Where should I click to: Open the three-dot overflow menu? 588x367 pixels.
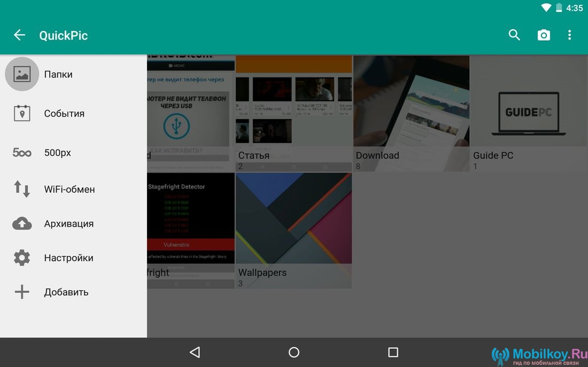(x=569, y=35)
